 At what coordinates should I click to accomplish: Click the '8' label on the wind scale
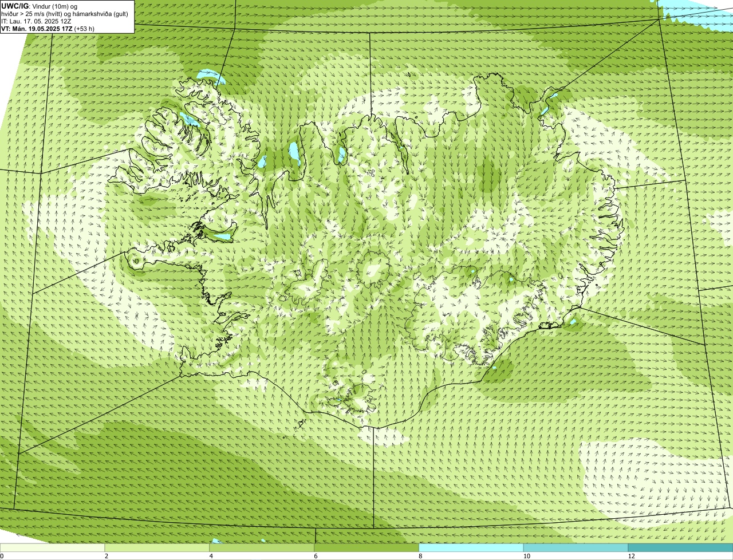click(x=420, y=556)
